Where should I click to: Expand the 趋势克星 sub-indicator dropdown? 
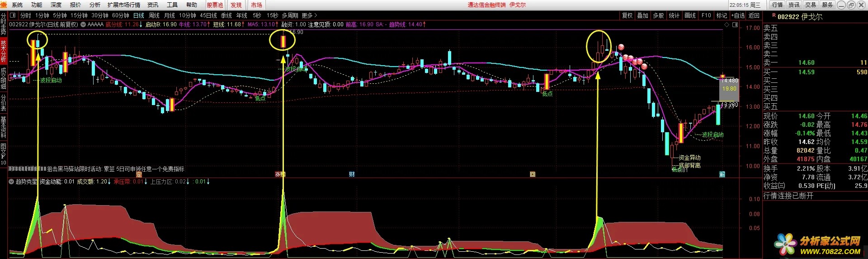11,182
